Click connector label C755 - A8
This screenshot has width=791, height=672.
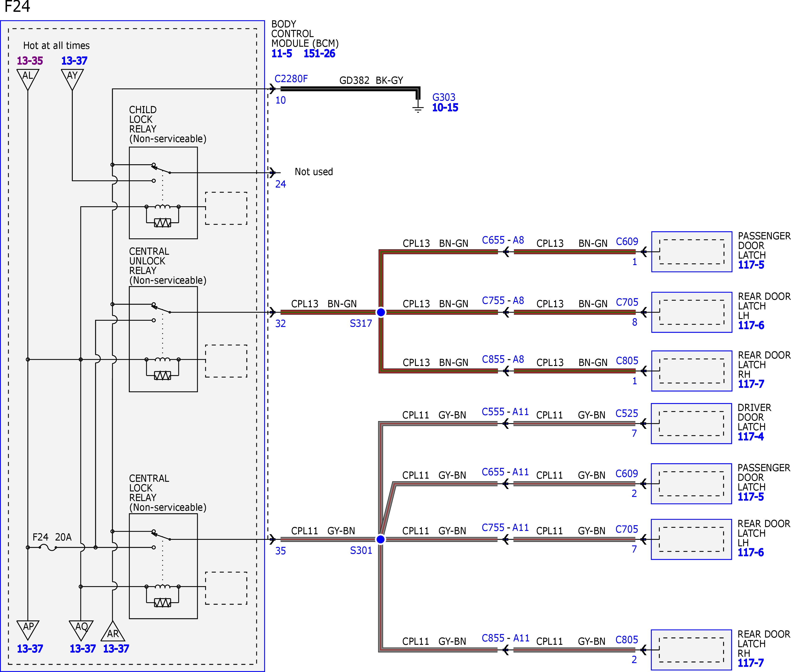click(503, 300)
